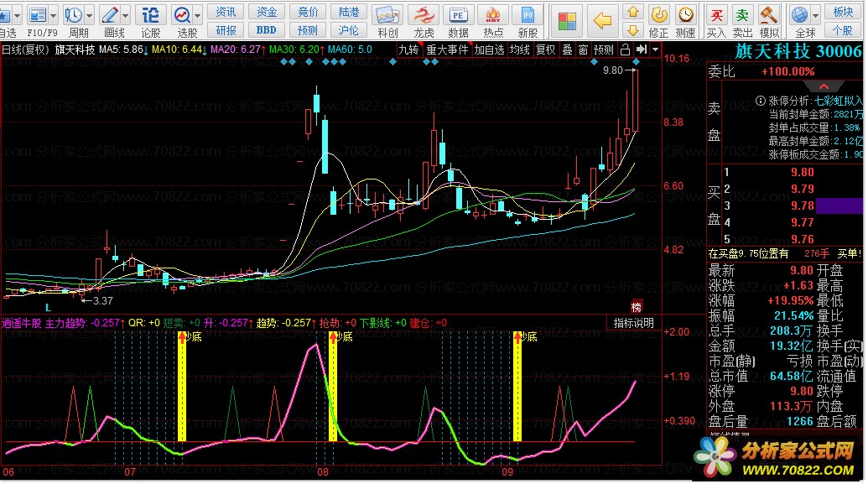The image size is (868, 484).
Task: Expand the 全球 dropdown arrow
Action: coord(815,15)
